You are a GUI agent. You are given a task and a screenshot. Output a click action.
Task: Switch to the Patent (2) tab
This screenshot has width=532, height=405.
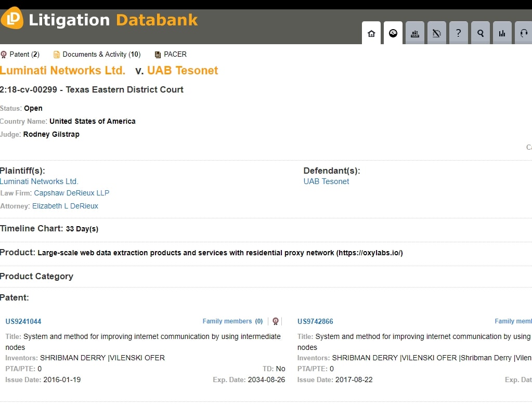[20, 54]
